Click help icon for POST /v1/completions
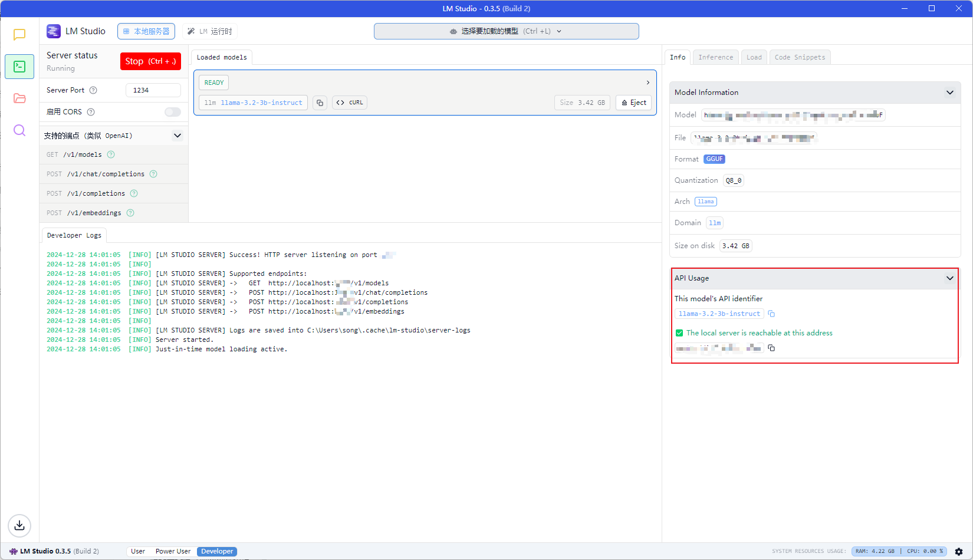 pyautogui.click(x=134, y=193)
